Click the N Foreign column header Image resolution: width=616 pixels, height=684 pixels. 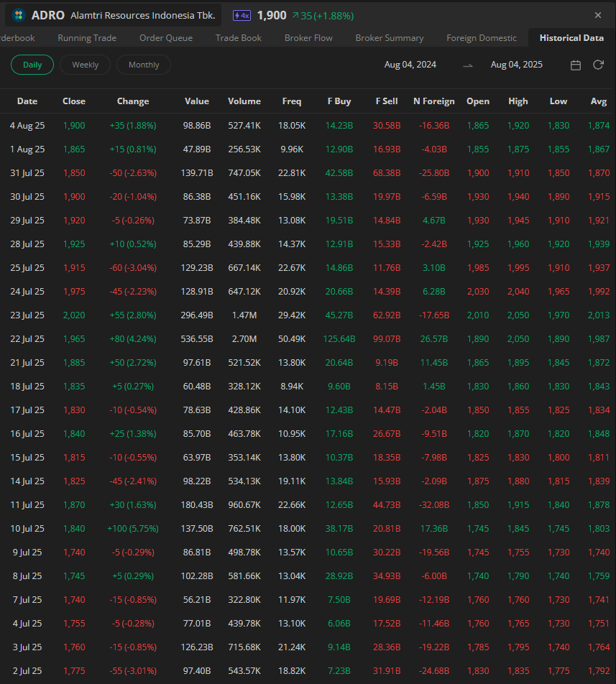(434, 101)
